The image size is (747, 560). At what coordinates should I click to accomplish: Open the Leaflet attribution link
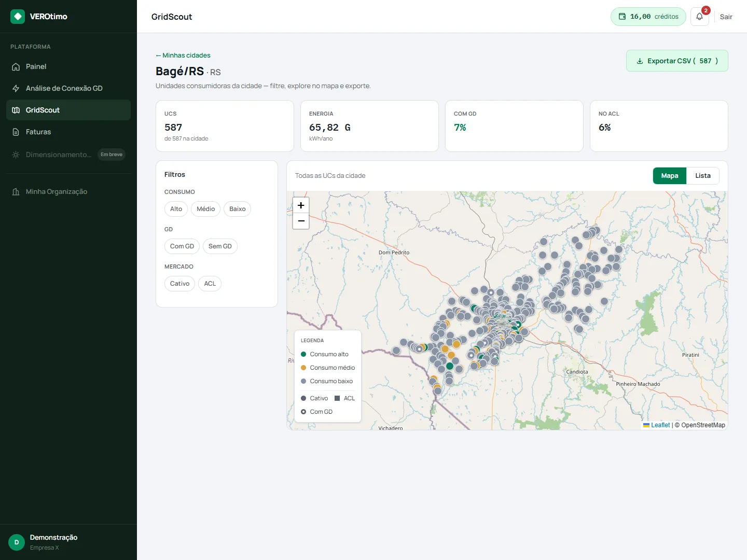click(x=657, y=425)
